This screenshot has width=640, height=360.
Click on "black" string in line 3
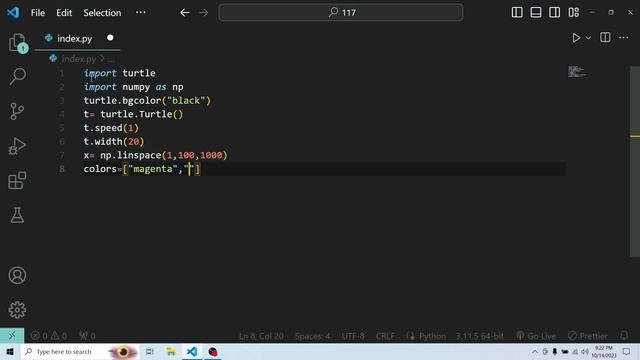tap(186, 100)
